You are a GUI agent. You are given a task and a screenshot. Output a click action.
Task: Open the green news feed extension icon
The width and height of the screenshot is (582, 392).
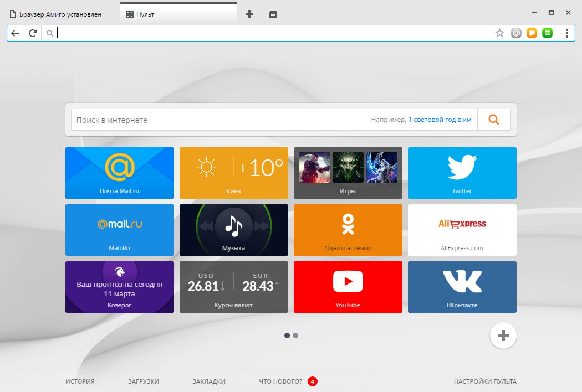coord(547,33)
